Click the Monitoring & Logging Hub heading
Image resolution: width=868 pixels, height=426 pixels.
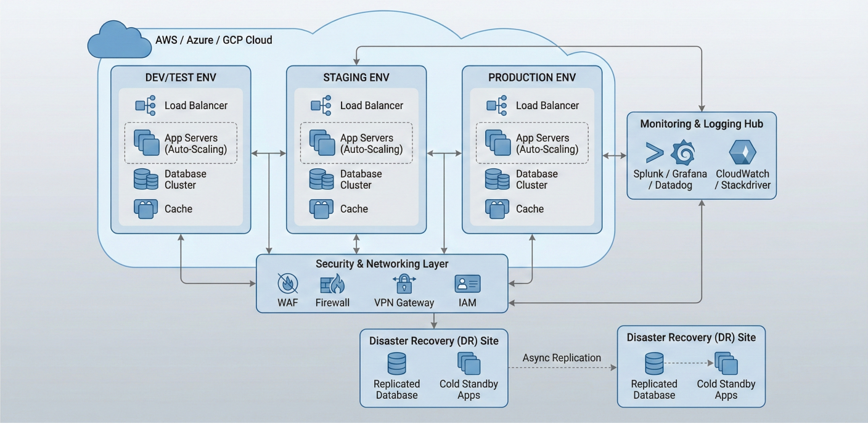coord(702,124)
